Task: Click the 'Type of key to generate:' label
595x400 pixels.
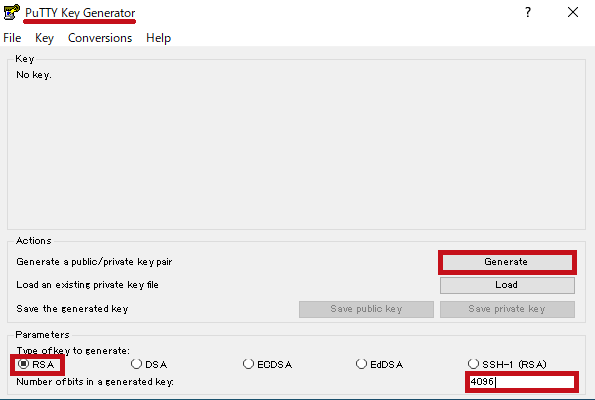Action: [x=73, y=351]
